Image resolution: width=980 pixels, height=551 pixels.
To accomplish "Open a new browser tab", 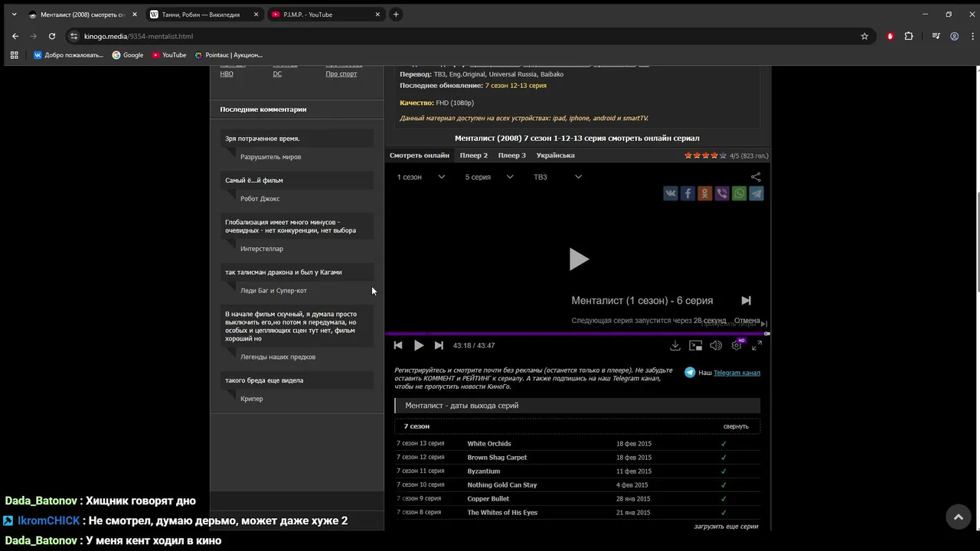I will (x=396, y=15).
